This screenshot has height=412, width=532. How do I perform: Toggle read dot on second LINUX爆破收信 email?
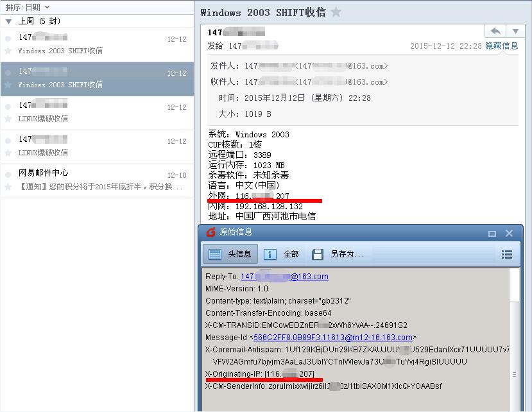click(8, 141)
